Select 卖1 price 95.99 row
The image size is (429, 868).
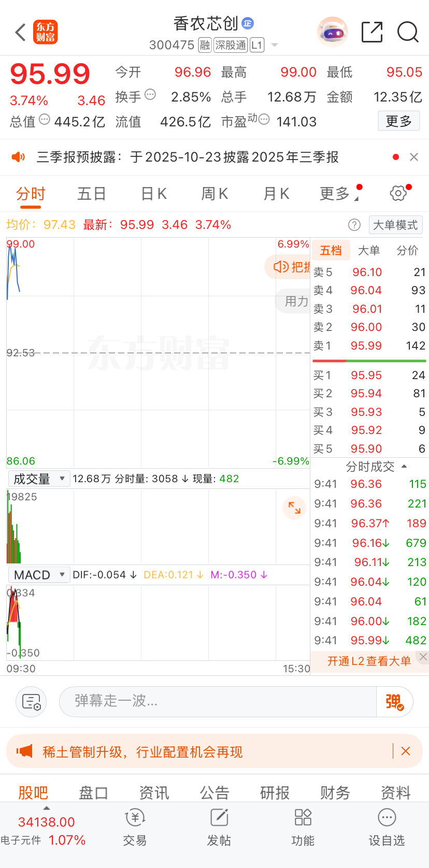click(369, 345)
